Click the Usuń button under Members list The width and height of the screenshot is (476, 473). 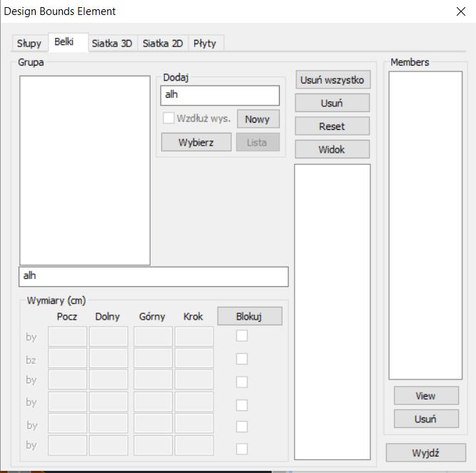pos(426,419)
